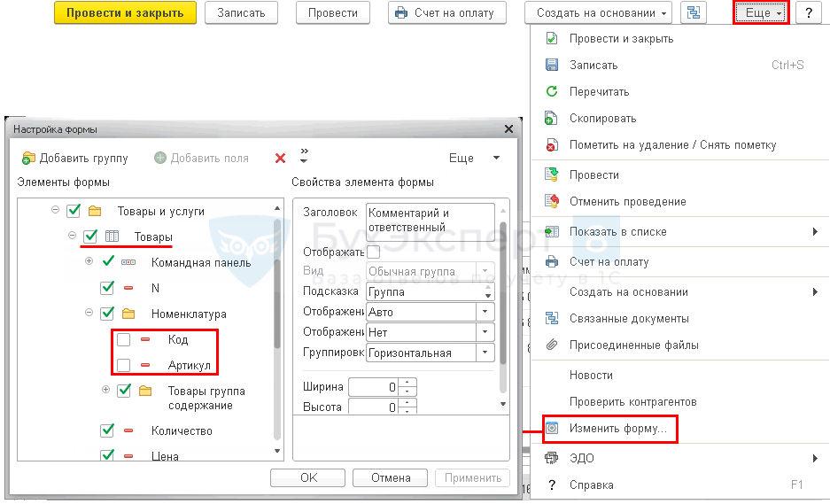
Task: Click the Скопировать icon in menu
Action: click(x=552, y=118)
